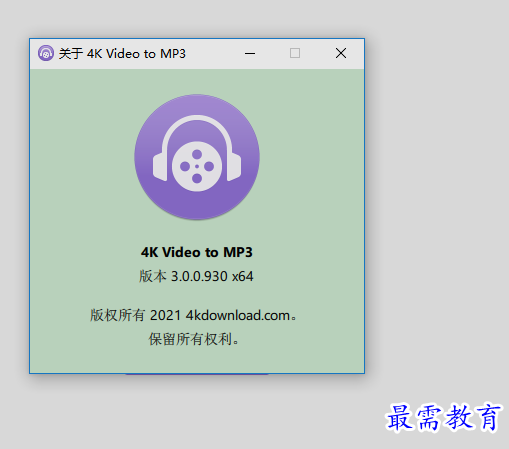Minimize the About 4K Video to MP3 window
The image size is (509, 449).
tap(250, 53)
